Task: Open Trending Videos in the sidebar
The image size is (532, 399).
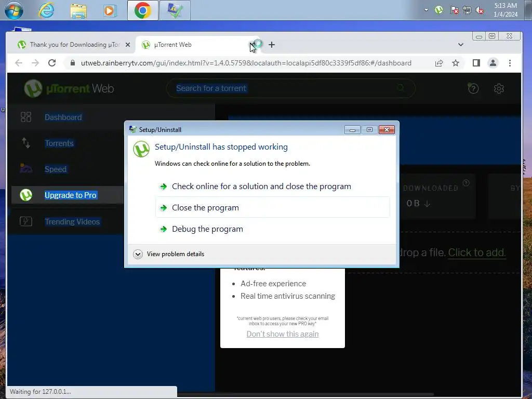Action: pos(72,221)
